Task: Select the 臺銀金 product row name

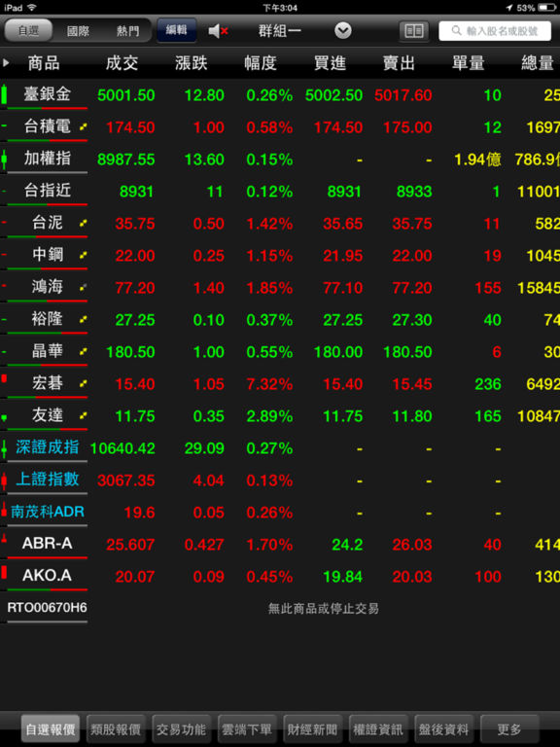Action: tap(47, 93)
